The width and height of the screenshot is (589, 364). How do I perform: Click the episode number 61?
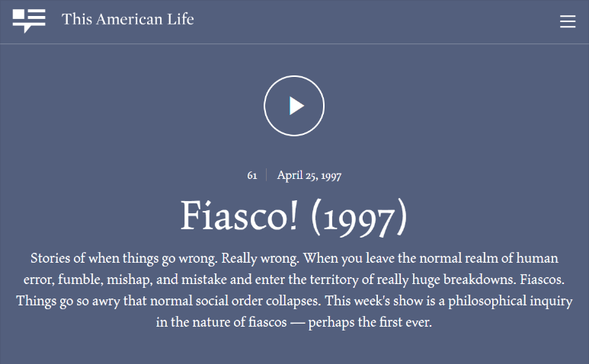[252, 175]
